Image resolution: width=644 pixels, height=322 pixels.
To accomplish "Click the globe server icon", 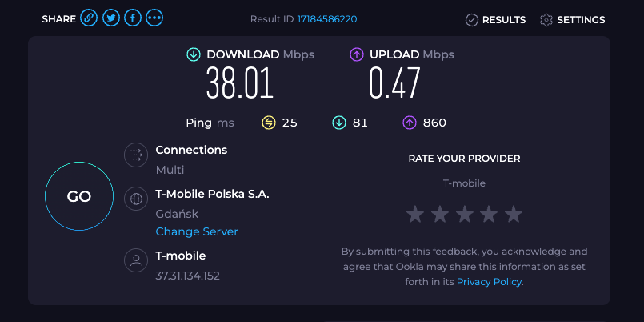I will click(x=136, y=199).
